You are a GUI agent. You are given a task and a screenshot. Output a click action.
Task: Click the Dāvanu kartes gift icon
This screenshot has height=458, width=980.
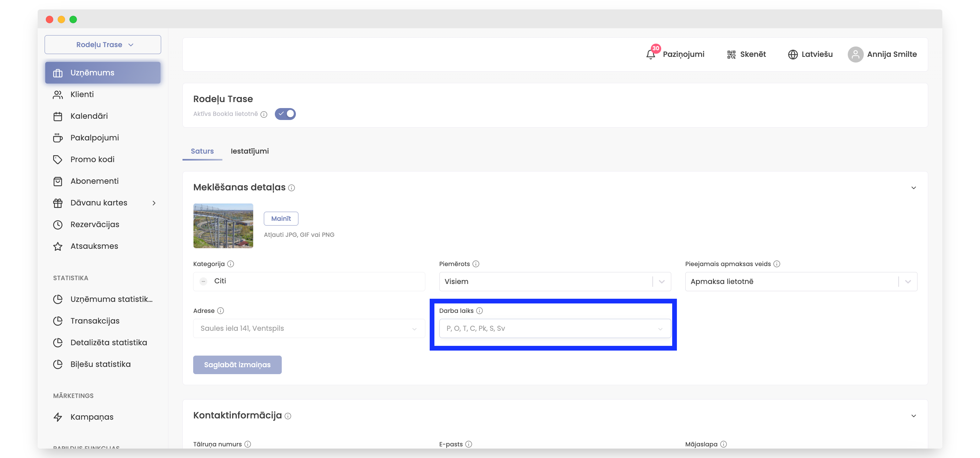[58, 203]
